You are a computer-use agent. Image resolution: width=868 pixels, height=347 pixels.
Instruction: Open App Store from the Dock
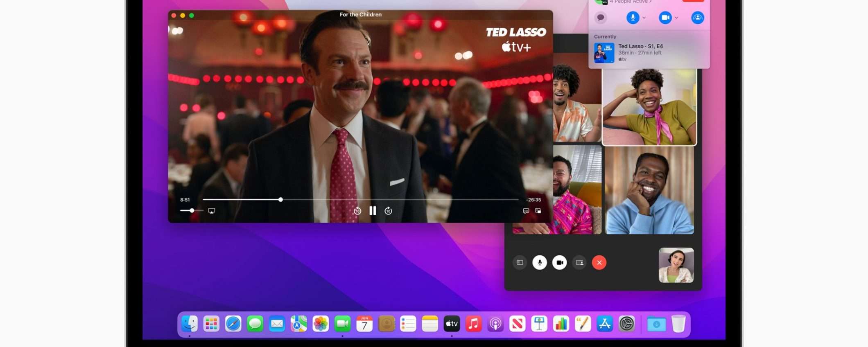pos(605,324)
